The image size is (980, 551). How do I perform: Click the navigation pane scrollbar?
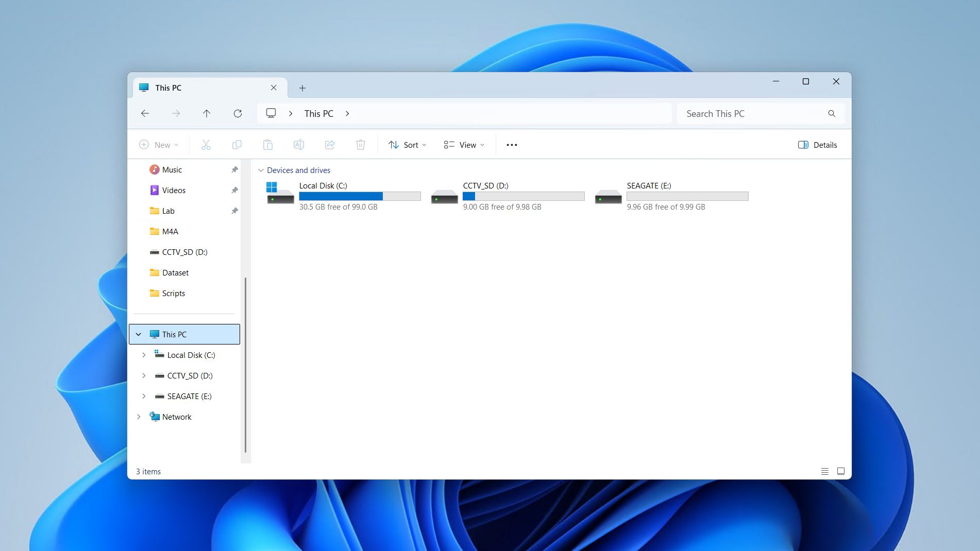pos(245,365)
